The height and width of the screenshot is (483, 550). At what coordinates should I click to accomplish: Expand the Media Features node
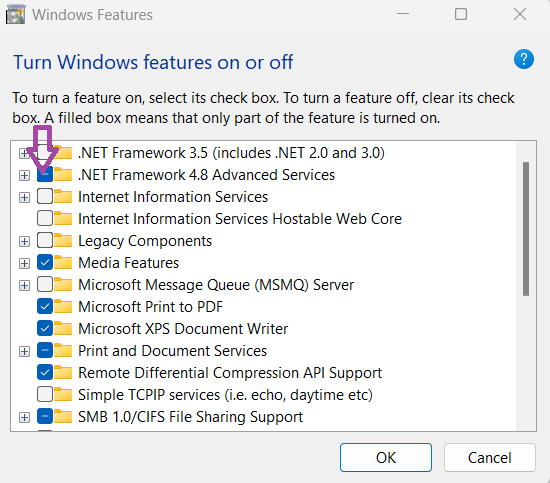(24, 263)
